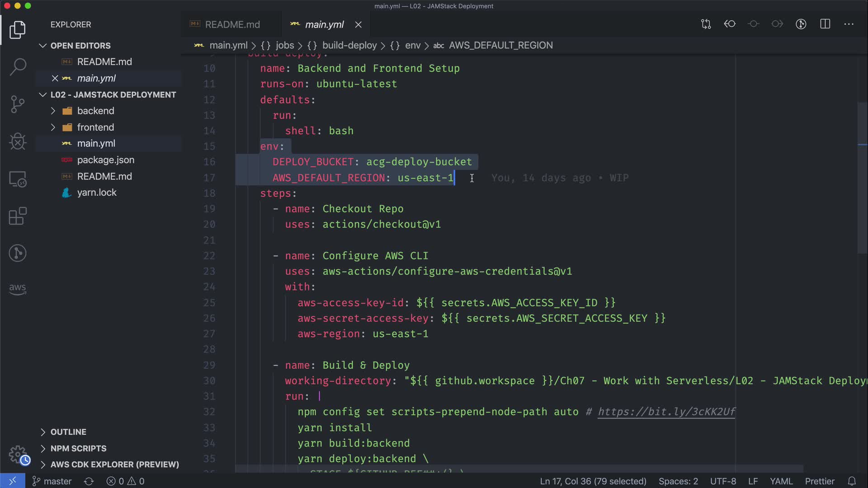Switch to the README.md tab
This screenshot has height=488, width=868.
(x=232, y=24)
